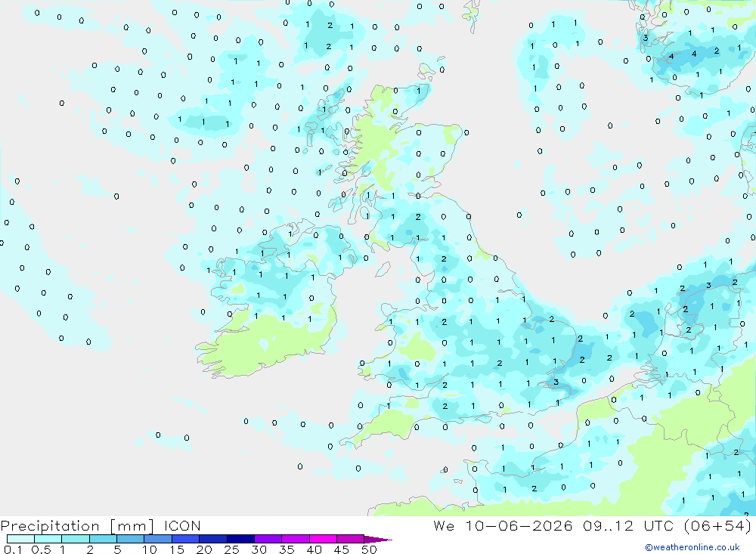Click the '35' legend scale label

click(x=287, y=549)
